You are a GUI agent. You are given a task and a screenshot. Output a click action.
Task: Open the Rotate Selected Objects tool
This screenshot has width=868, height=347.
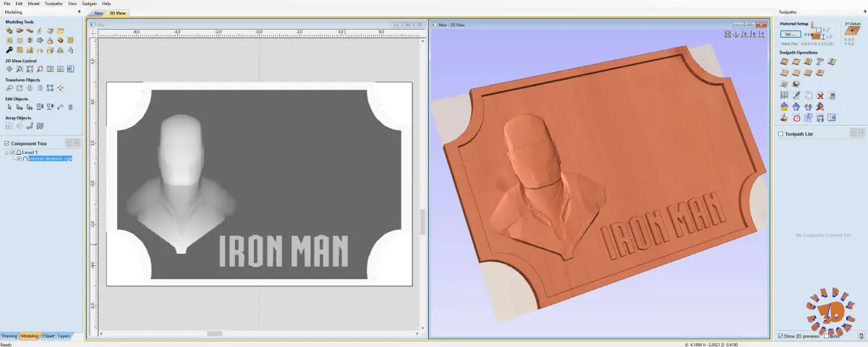tap(30, 88)
